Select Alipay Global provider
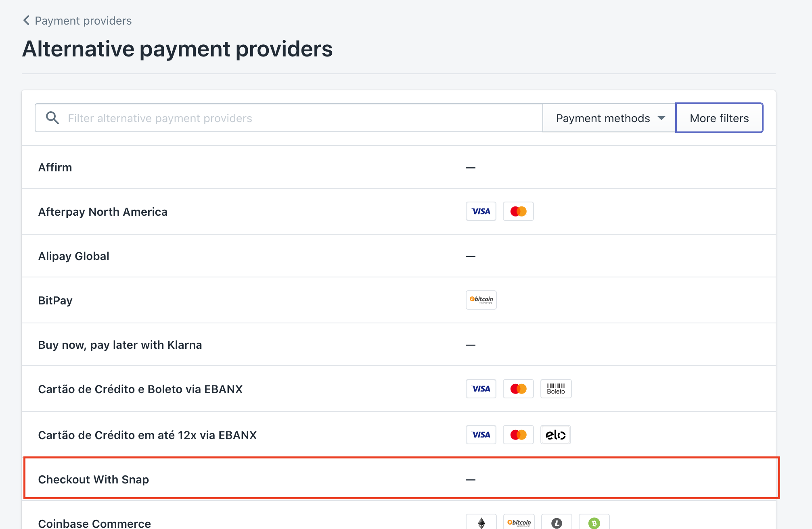812x529 pixels. tap(399, 256)
